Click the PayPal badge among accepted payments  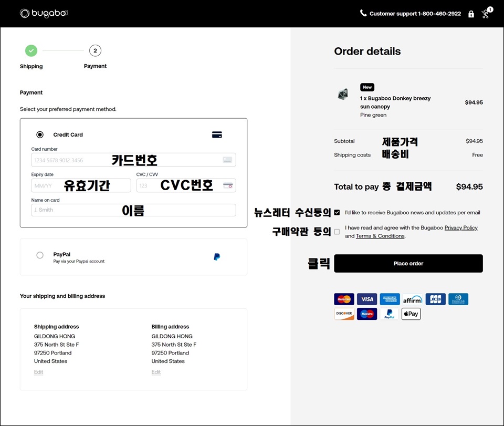389,314
